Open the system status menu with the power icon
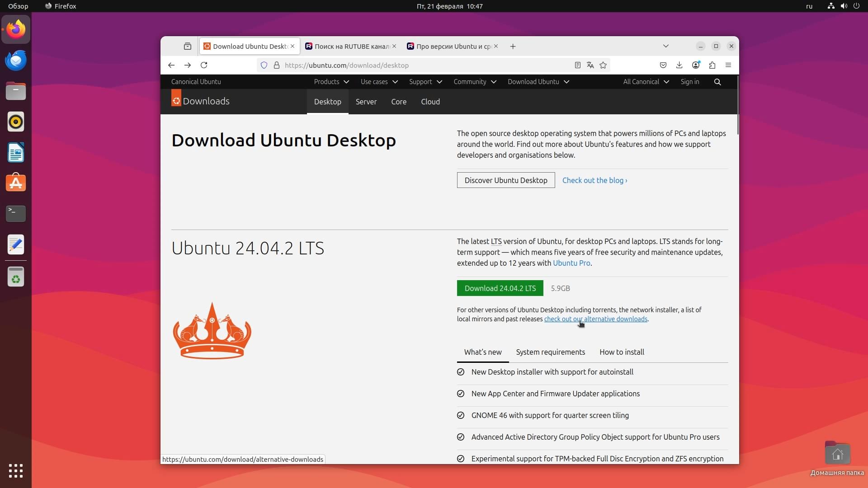This screenshot has width=868, height=488. pos(856,6)
